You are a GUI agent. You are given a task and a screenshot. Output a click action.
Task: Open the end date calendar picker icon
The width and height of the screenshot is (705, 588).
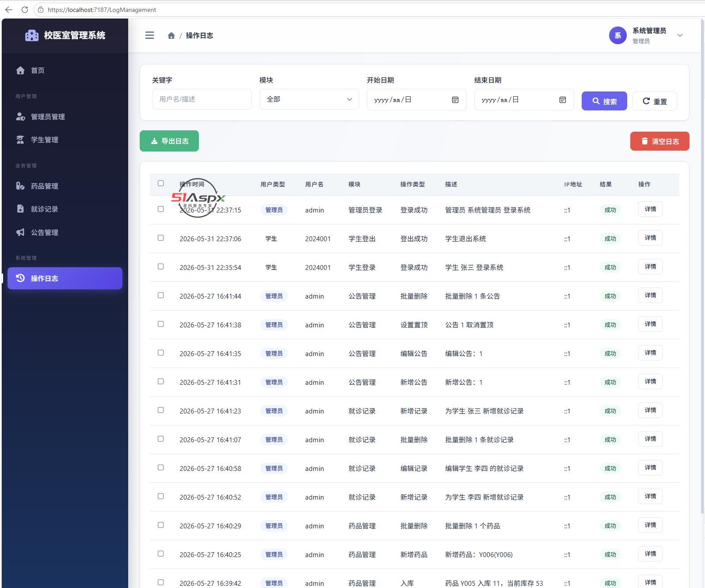pos(563,100)
